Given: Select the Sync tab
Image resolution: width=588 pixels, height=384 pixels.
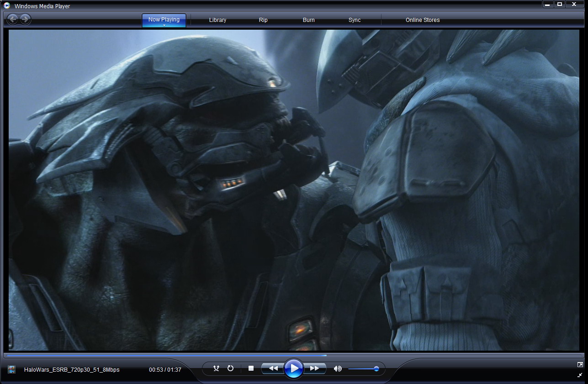Looking at the screenshot, I should (355, 20).
